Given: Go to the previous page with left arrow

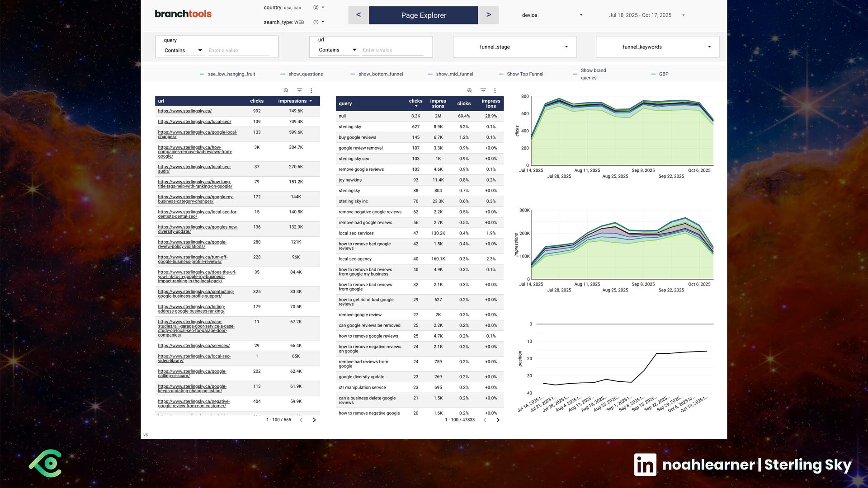Looking at the screenshot, I should click(x=359, y=15).
